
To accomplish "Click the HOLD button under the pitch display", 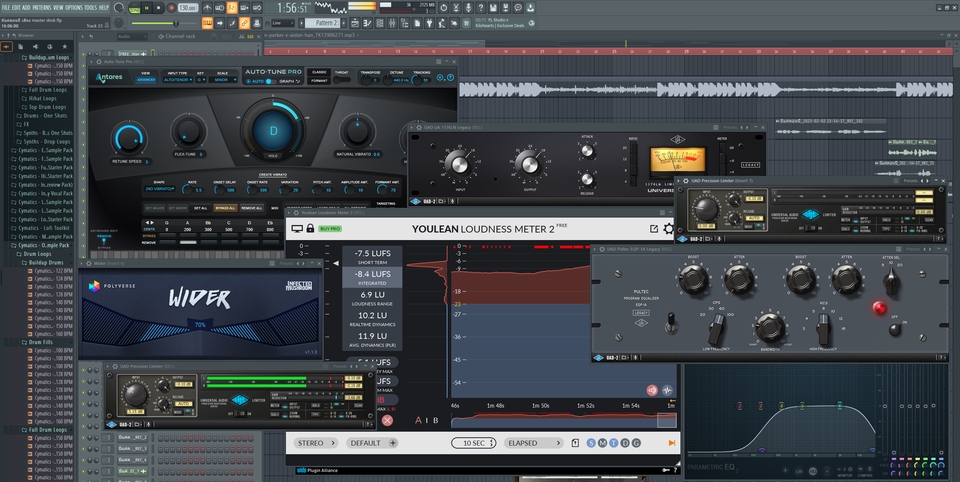I will point(273,156).
